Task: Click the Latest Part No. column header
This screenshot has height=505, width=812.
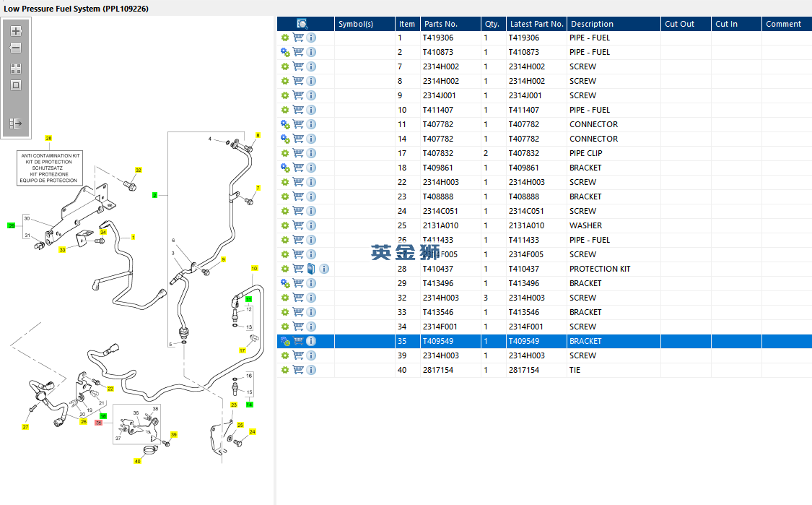Action: 536,24
